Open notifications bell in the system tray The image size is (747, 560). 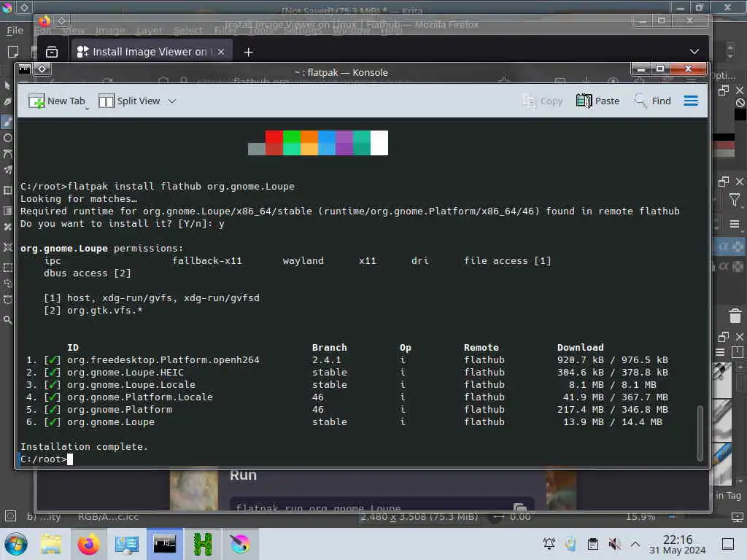pos(549,544)
